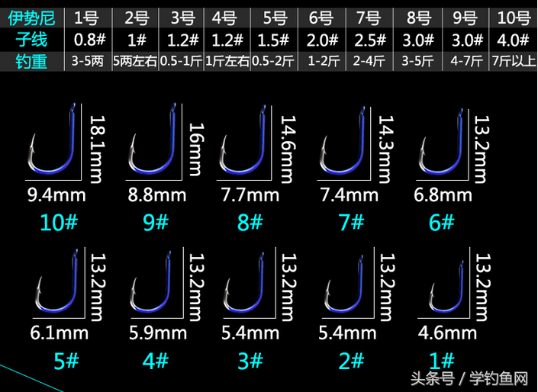Click the 0.5-1斤 weight cell
538x392 pixels.
click(x=181, y=62)
